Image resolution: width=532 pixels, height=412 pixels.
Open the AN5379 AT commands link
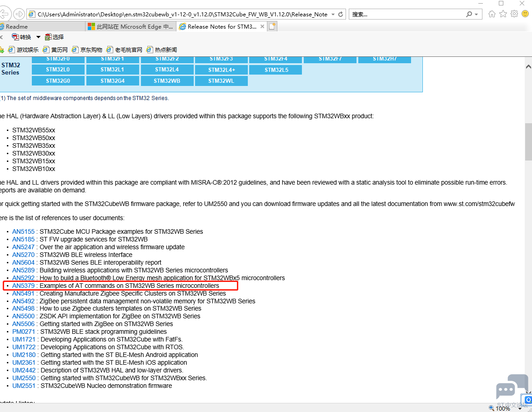click(x=23, y=286)
